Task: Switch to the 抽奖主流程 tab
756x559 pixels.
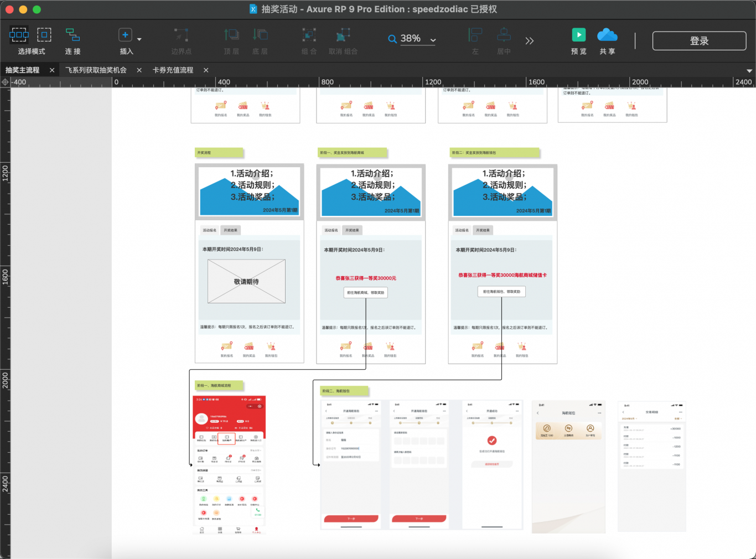Action: tap(23, 70)
